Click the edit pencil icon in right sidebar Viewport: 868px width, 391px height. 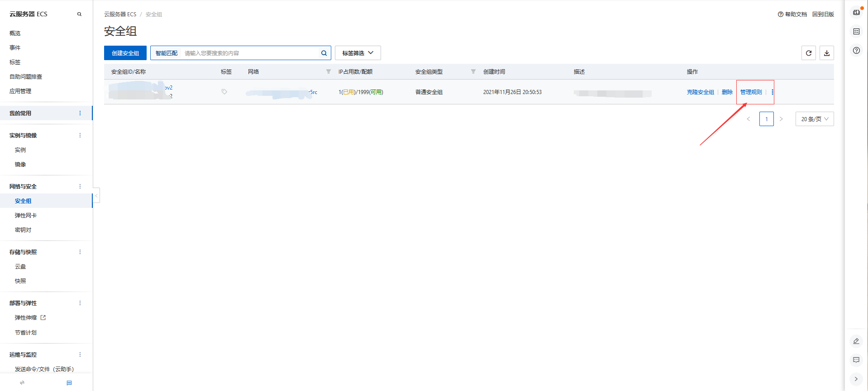[856, 341]
